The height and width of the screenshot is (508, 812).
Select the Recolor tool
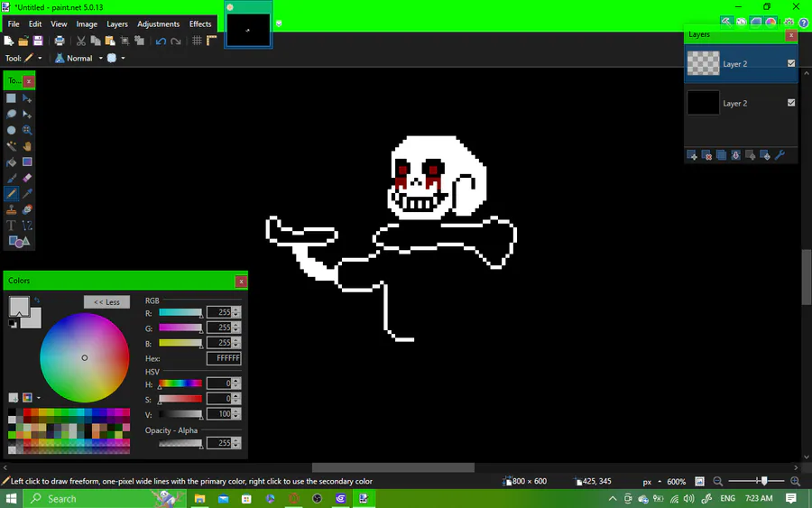[27, 209]
